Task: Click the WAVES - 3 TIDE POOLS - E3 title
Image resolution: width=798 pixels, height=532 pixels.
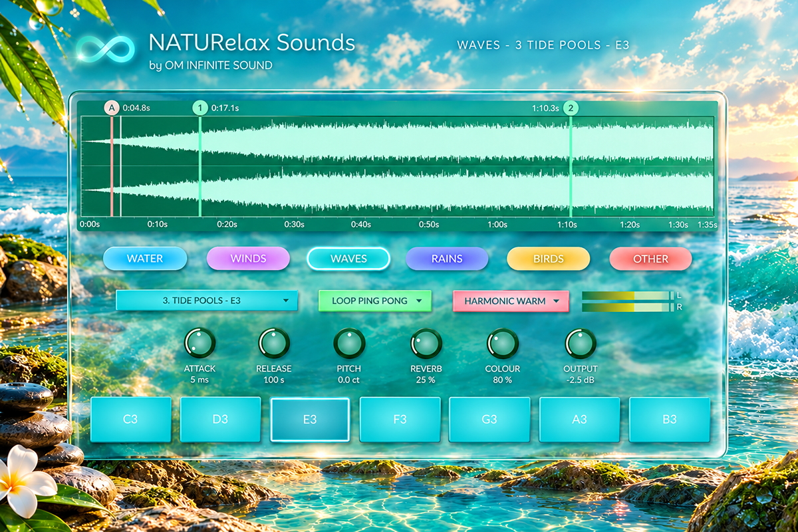Action: point(543,45)
